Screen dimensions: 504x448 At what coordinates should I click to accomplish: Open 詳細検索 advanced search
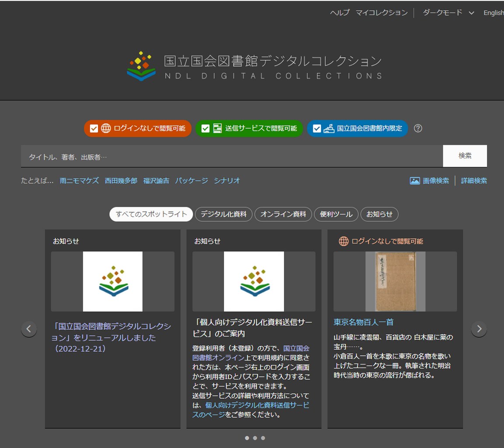click(474, 181)
